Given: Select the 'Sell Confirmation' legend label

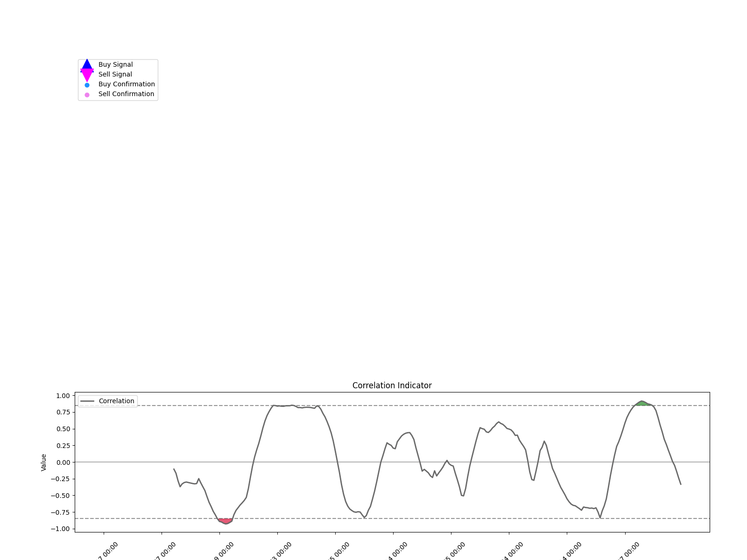Looking at the screenshot, I should (x=126, y=94).
